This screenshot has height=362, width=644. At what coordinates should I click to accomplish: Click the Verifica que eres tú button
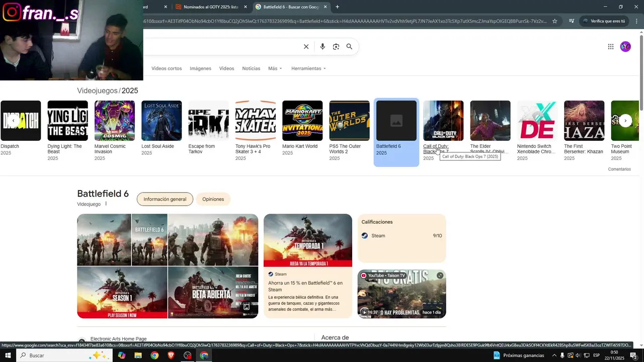click(604, 21)
